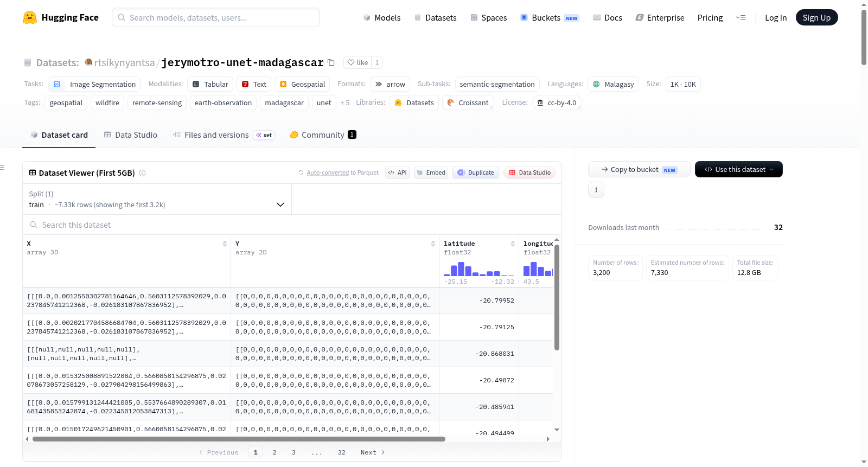The image size is (868, 467).
Task: Click the like count 1 badge
Action: pyautogui.click(x=377, y=62)
